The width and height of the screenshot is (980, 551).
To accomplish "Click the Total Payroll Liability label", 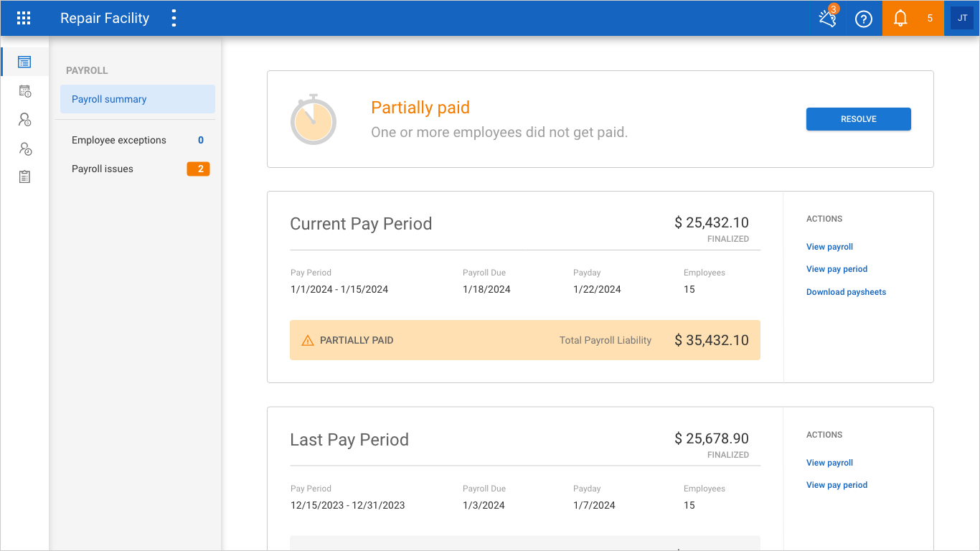I will 606,341.
